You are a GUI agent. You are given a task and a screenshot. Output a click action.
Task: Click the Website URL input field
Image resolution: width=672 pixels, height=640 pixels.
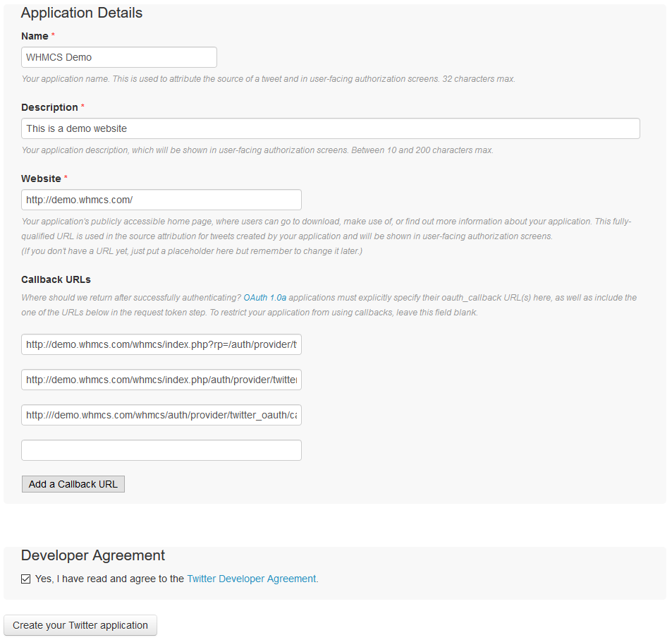pyautogui.click(x=161, y=200)
